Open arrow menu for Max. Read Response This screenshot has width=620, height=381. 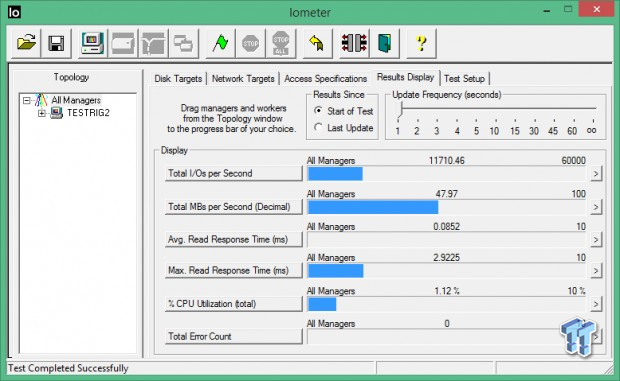pos(596,271)
